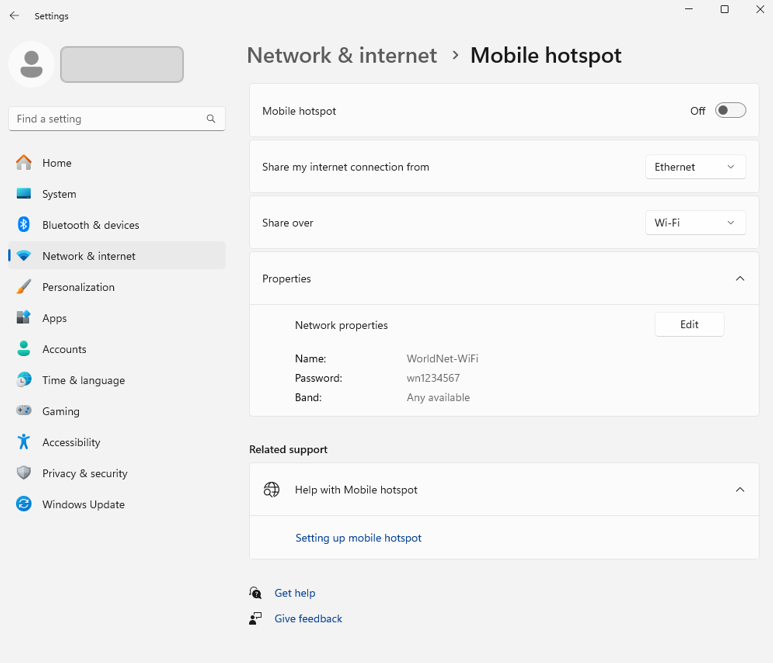Open the Apps settings page
The width and height of the screenshot is (773, 663).
[54, 318]
